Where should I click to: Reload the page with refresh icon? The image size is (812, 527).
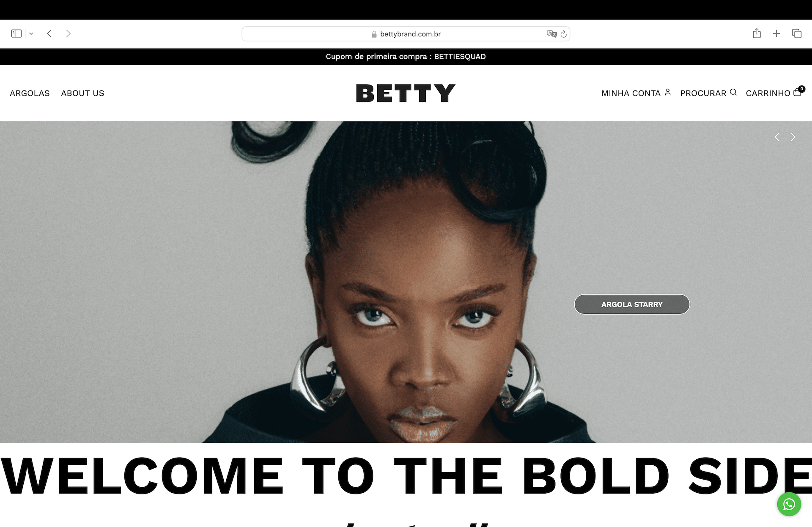click(563, 34)
